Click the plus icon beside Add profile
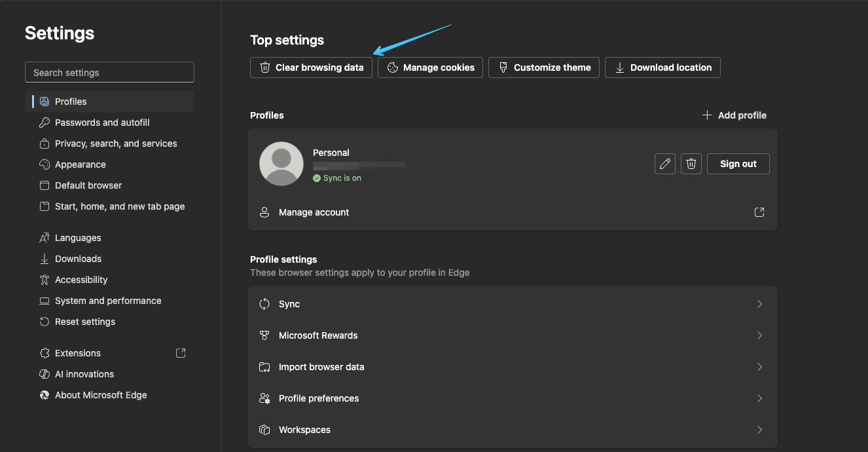 (x=707, y=115)
